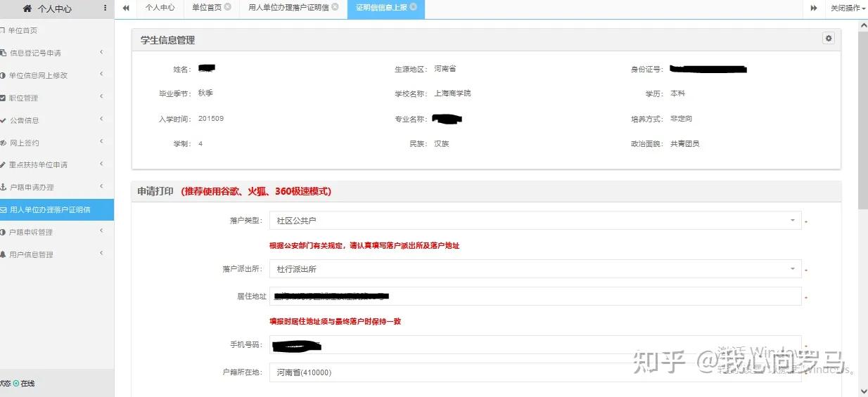This screenshot has width=868, height=397.
Task: Click the green online status indicator
Action: (x=16, y=384)
